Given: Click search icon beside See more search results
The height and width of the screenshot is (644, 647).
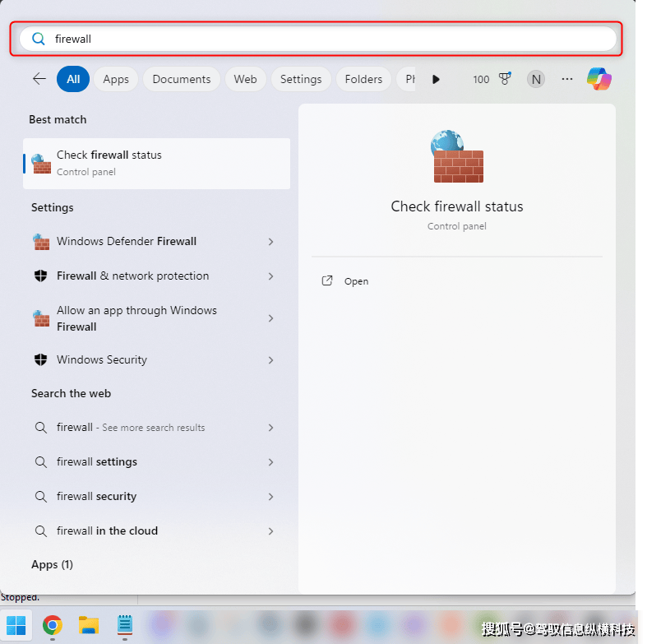Looking at the screenshot, I should [40, 427].
